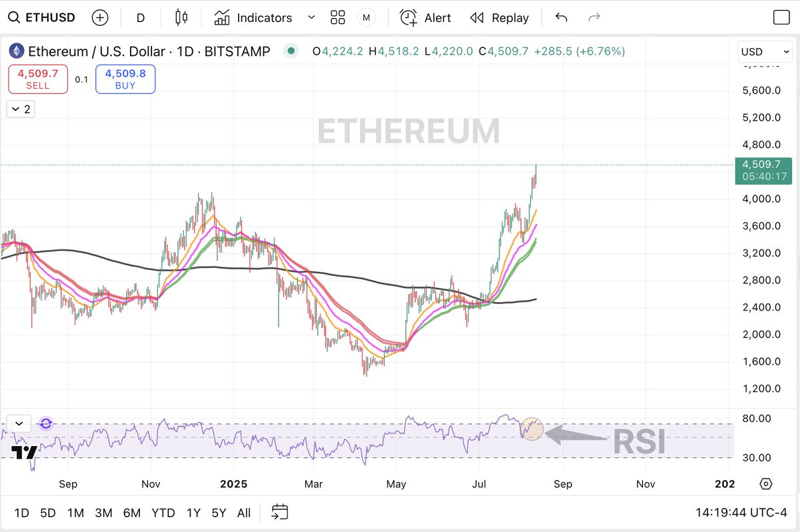The width and height of the screenshot is (800, 532).
Task: Click the 2,400.0 price axis label
Action: pos(761,307)
